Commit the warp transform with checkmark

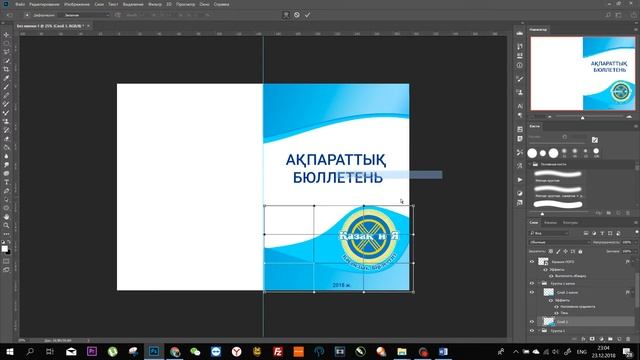(307, 15)
